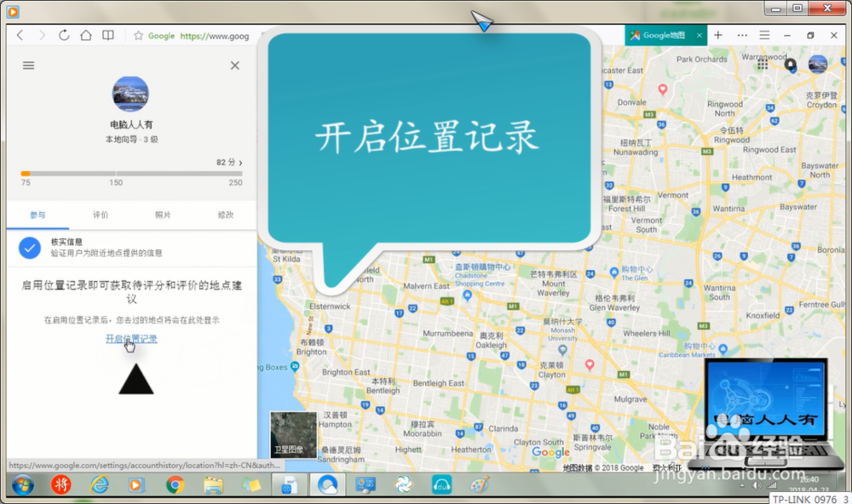This screenshot has height=504, width=852.
Task: Expand the 82 分 points details arrow
Action: 240,163
